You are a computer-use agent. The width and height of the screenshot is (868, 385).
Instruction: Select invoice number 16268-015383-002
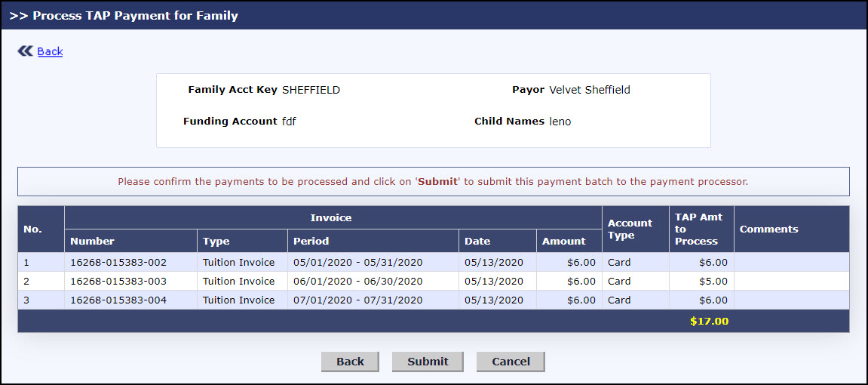pos(118,262)
